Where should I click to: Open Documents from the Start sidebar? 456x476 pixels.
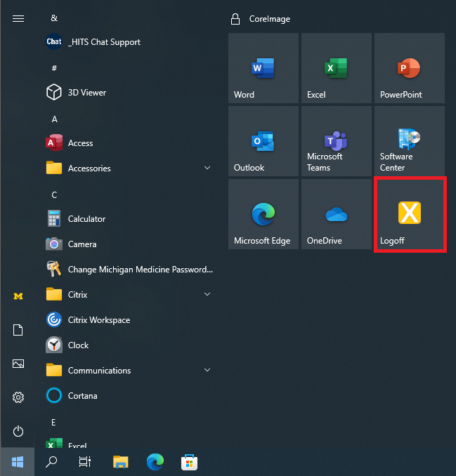coord(18,330)
